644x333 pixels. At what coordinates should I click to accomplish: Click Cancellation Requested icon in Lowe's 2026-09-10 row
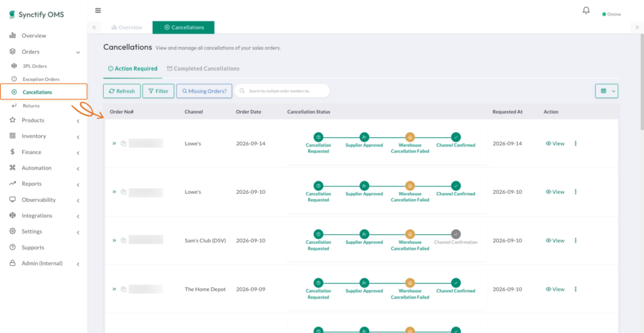[x=318, y=186]
